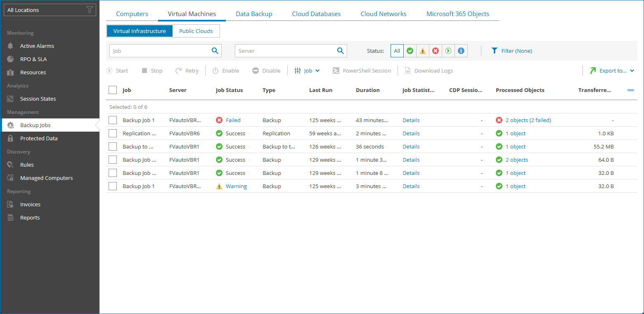Open 2 objects (2 failed) link
The image size is (644, 314).
coord(528,120)
